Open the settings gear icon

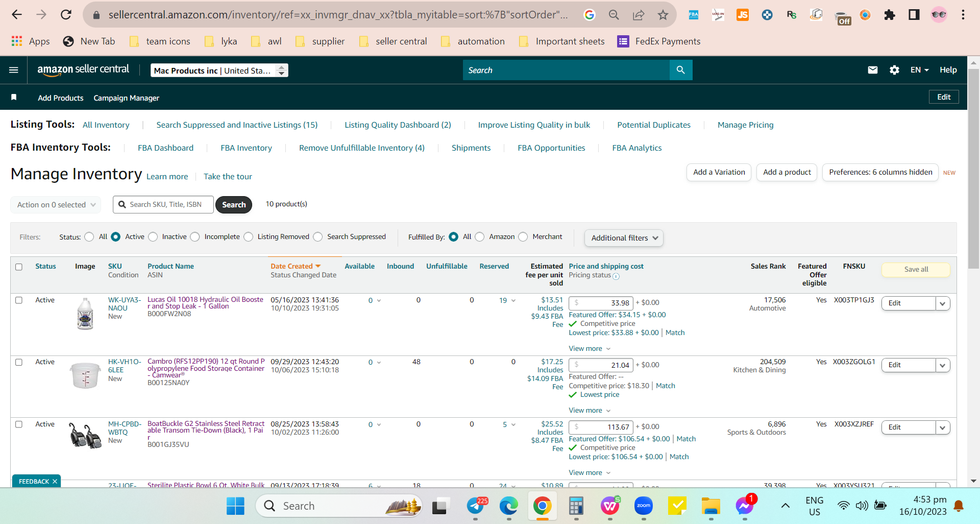coord(894,70)
